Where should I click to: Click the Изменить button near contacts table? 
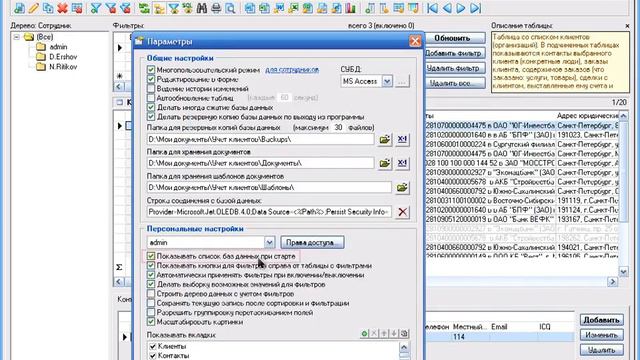point(602,335)
